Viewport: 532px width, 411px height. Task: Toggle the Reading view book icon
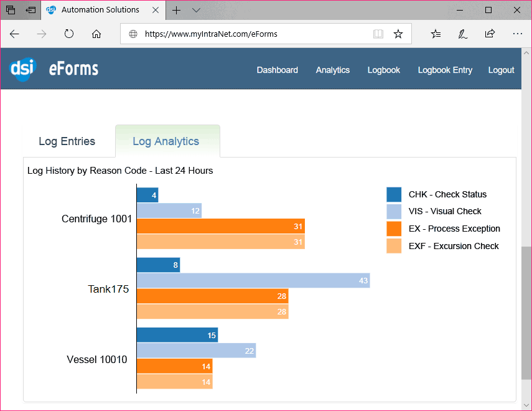pyautogui.click(x=378, y=34)
